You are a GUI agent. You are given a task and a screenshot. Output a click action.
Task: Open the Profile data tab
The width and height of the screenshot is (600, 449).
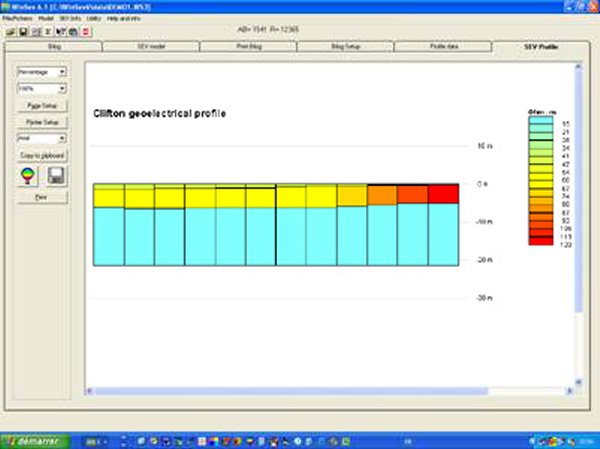[x=444, y=46]
